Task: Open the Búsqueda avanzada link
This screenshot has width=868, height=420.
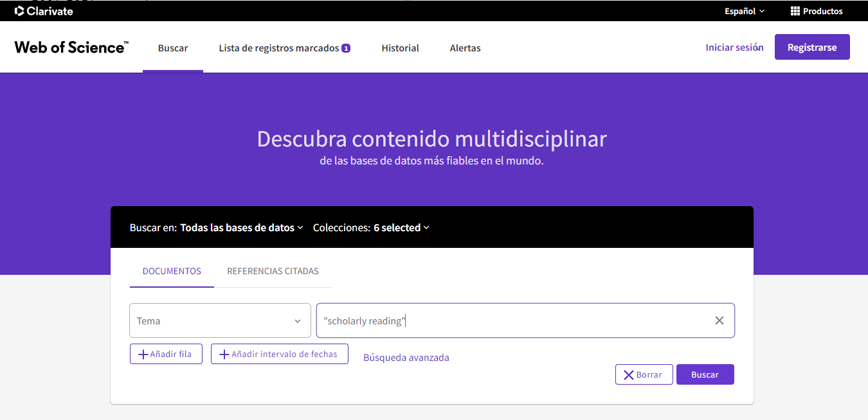Action: (406, 358)
